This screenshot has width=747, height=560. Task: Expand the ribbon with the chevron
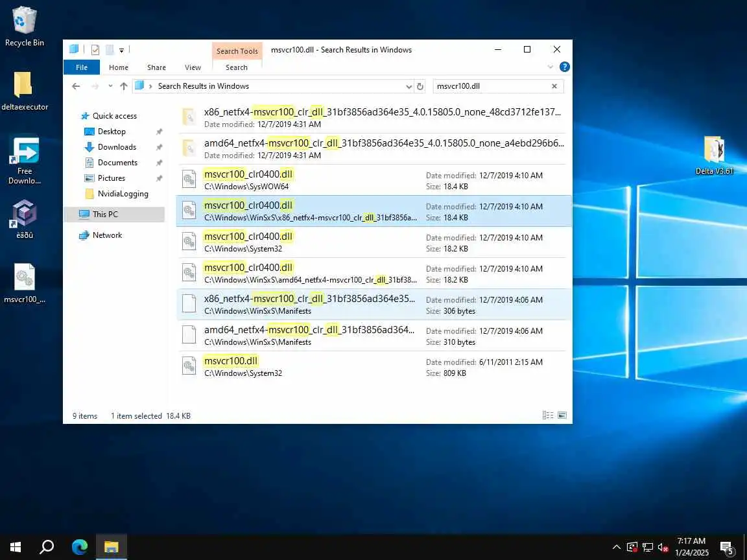click(551, 67)
